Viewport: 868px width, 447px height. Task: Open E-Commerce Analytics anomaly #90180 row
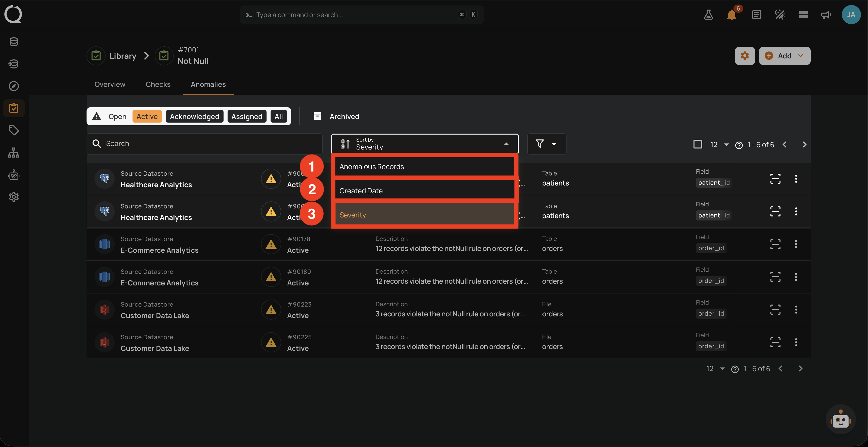tap(448, 277)
